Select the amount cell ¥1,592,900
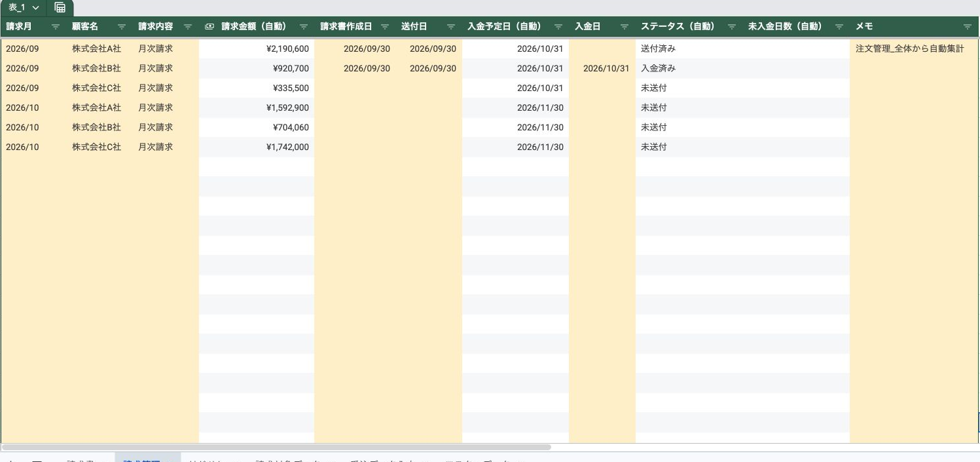 coord(257,107)
